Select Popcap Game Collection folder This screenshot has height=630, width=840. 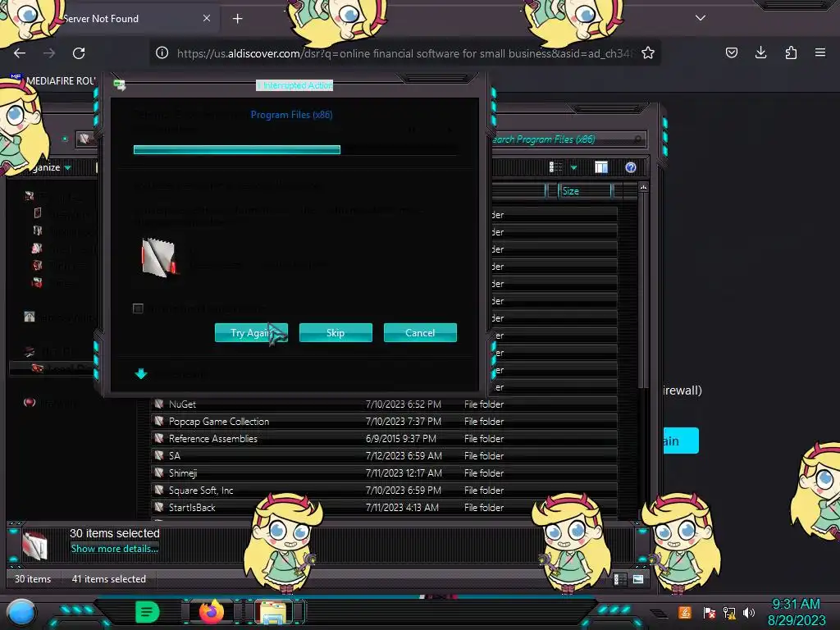[x=384, y=422]
